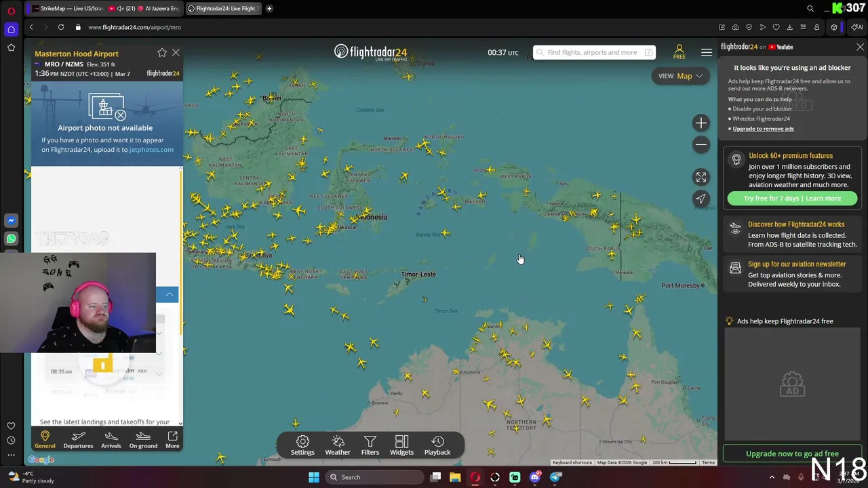Open the Flightradar24 hamburger menu
The image size is (868, 488).
pos(707,52)
